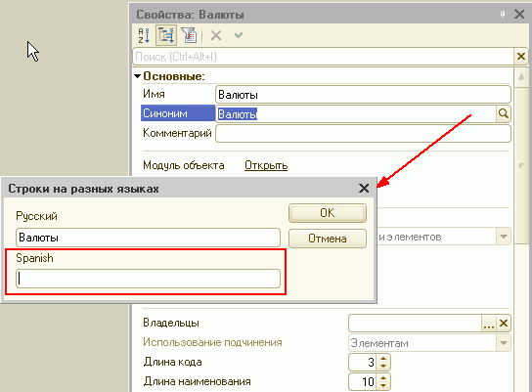Screen dimensions: 532x392
Task: Click the Синоним input field
Action: [356, 114]
